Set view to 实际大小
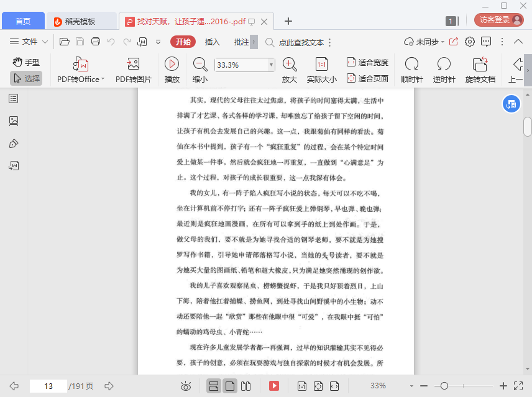This screenshot has width=532, height=397. 322,70
